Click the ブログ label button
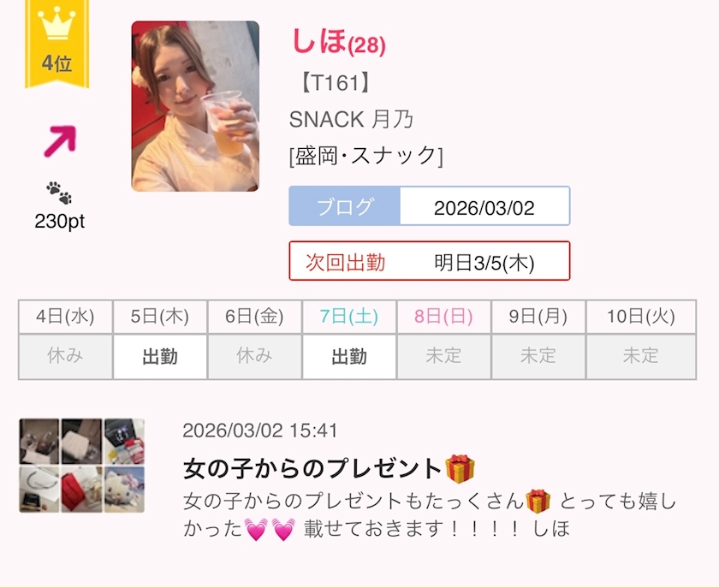 click(344, 206)
